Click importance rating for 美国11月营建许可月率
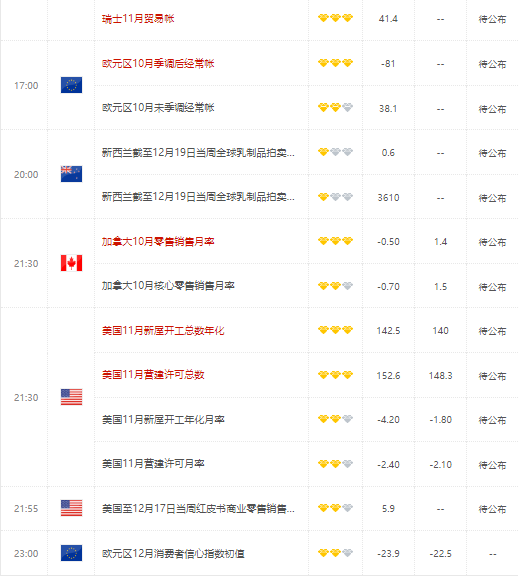This screenshot has width=518, height=579. pyautogui.click(x=335, y=464)
